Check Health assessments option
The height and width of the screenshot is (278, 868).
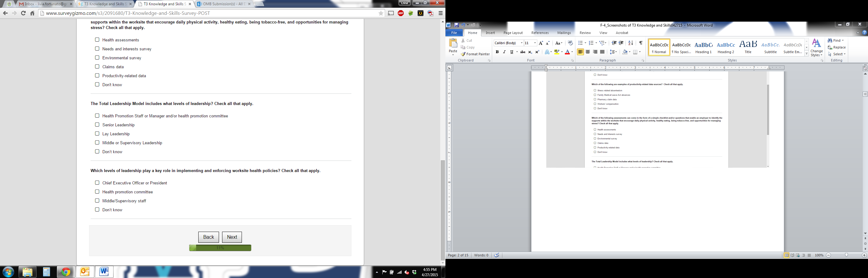(x=97, y=40)
